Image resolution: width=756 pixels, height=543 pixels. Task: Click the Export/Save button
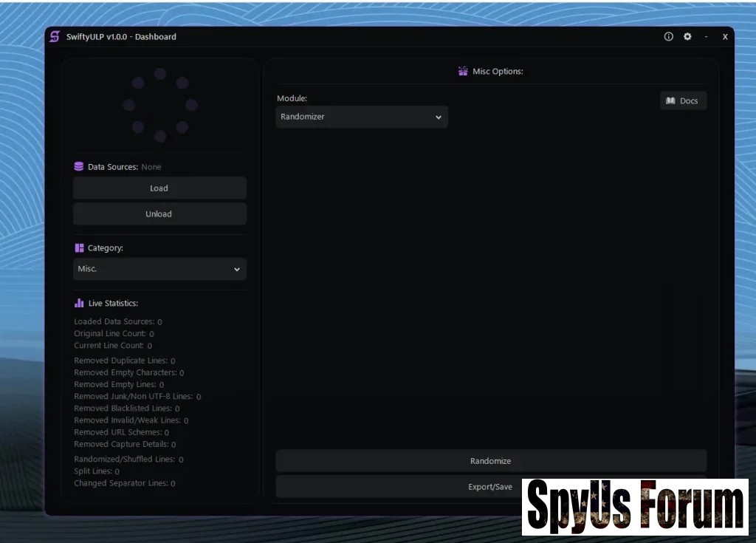(399, 487)
